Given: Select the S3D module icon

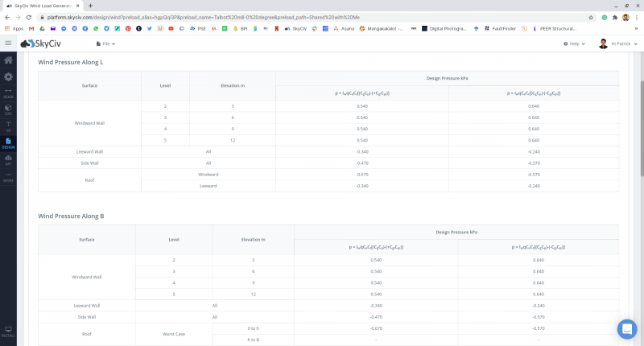Looking at the screenshot, I should 8,109.
